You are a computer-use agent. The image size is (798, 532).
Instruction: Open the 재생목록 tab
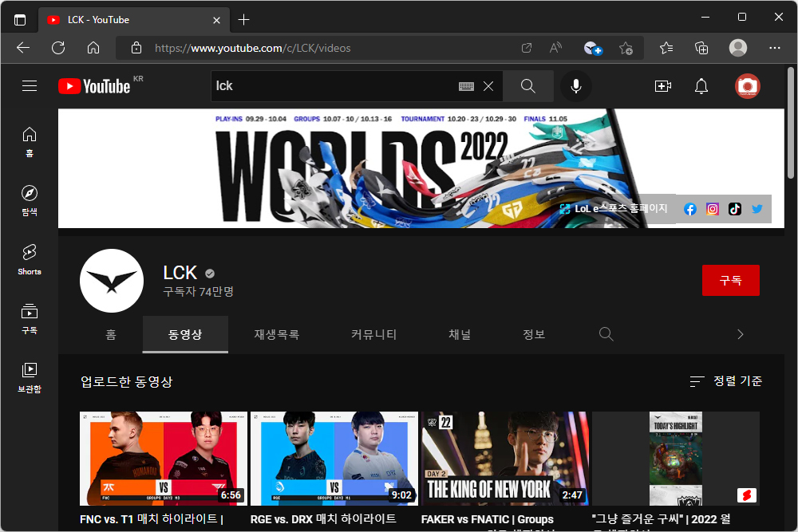point(277,335)
